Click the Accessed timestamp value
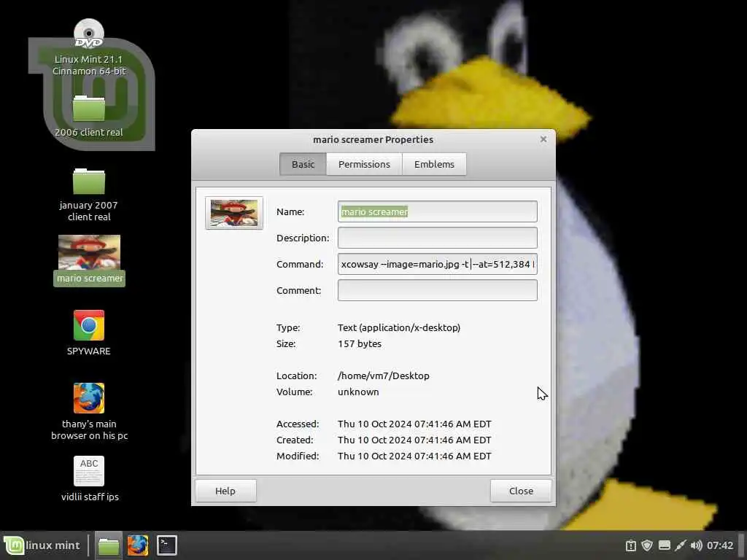The height and width of the screenshot is (560, 747). (x=414, y=424)
